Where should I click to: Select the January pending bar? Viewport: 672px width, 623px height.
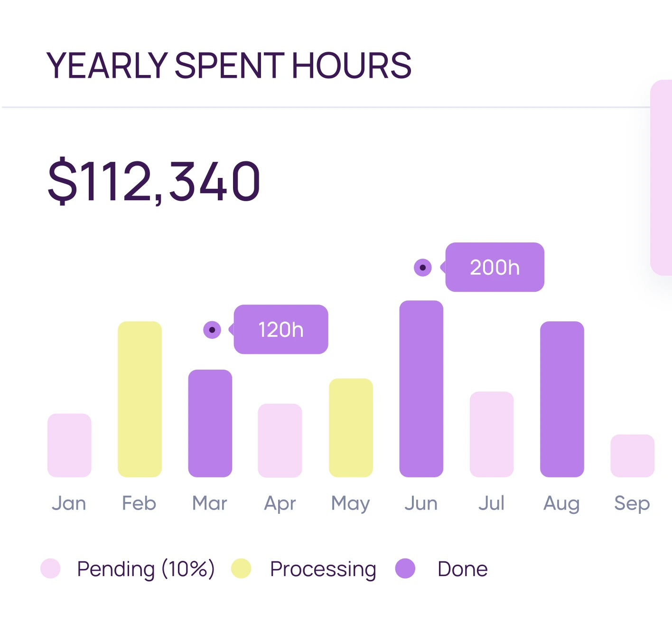point(69,445)
